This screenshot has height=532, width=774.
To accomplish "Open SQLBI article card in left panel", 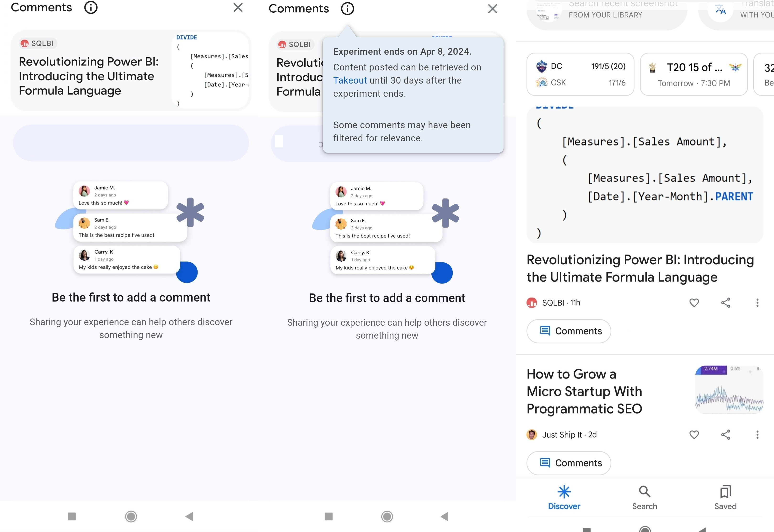I will (x=131, y=71).
